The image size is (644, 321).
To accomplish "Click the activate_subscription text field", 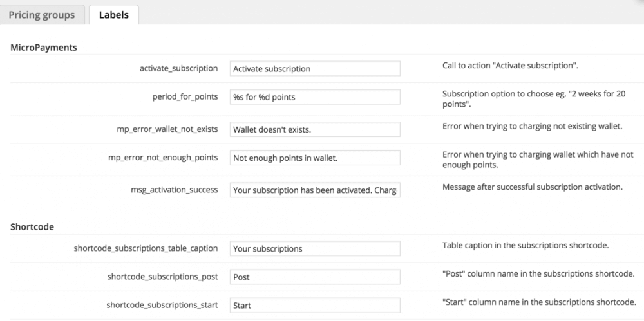I will tap(315, 69).
